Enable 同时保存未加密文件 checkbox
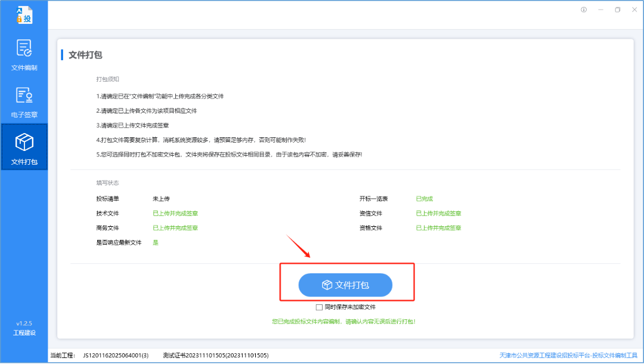Viewport: 644px width, 364px height. tap(319, 307)
